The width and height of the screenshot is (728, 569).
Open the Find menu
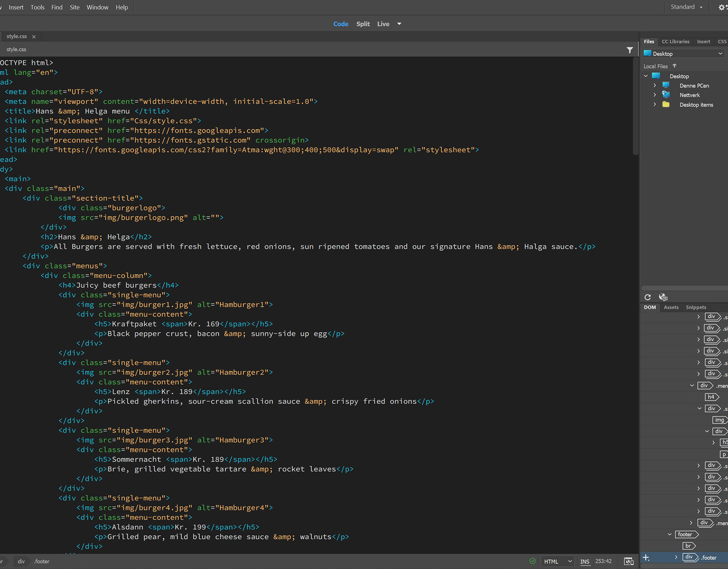pos(57,7)
